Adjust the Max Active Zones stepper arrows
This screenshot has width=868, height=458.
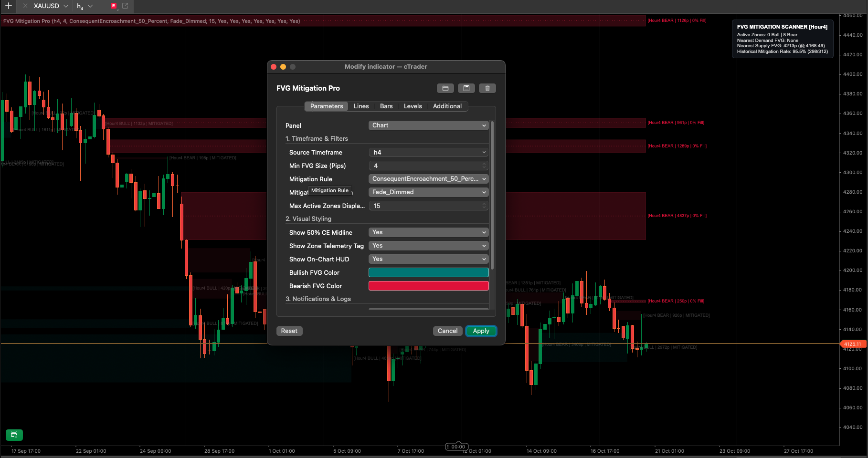tap(484, 206)
